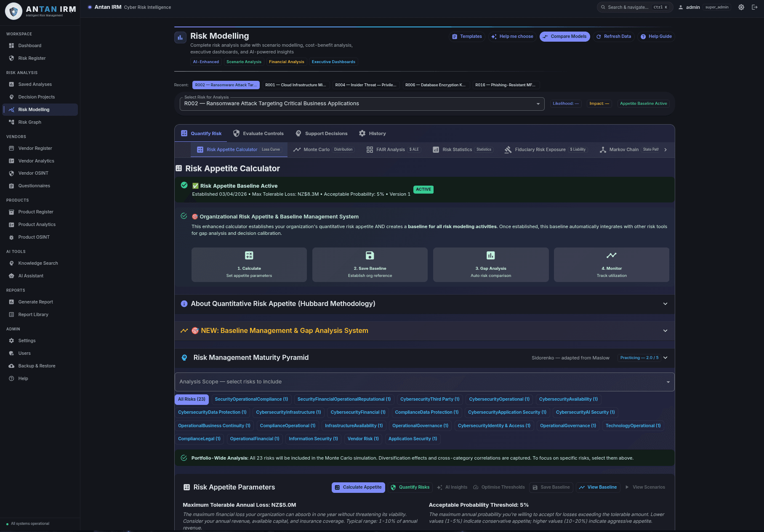Select recent risk R004 Insider Threat chip
Image resolution: width=764 pixels, height=532 pixels.
(365, 85)
